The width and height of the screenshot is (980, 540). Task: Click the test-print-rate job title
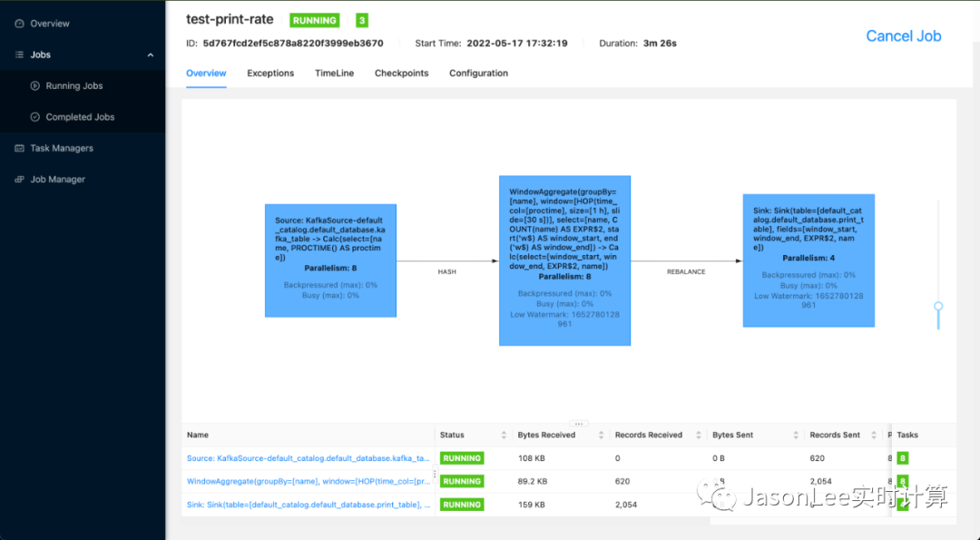(230, 19)
